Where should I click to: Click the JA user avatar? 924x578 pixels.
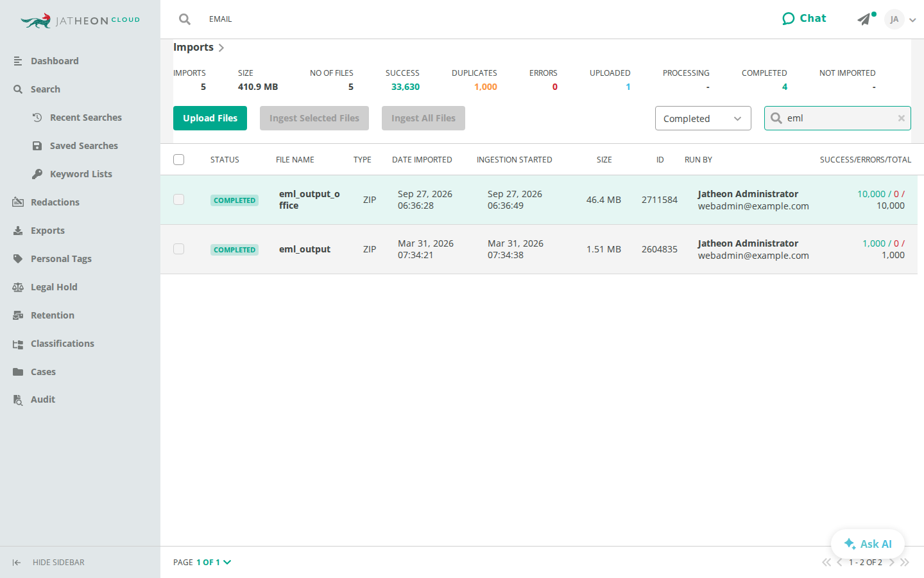[894, 19]
